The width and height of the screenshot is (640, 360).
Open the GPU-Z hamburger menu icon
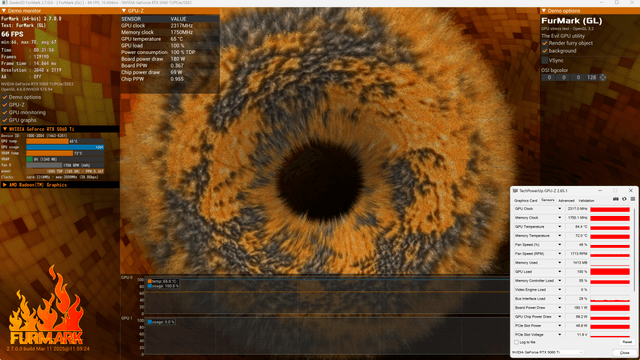(x=633, y=199)
